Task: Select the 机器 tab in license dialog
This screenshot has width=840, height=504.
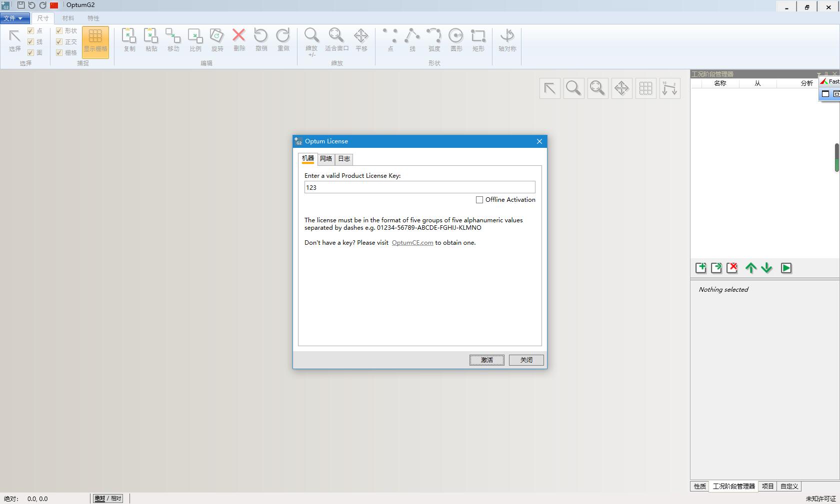Action: pos(308,158)
